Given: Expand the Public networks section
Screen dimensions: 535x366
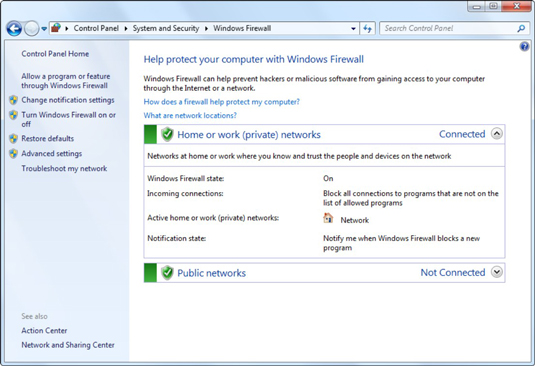Looking at the screenshot, I should pyautogui.click(x=497, y=272).
